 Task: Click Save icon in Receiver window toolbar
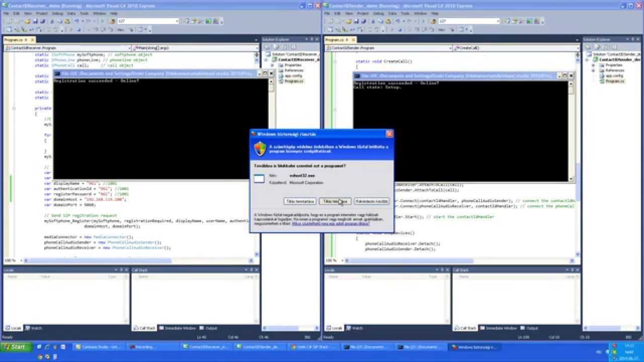click(x=35, y=21)
